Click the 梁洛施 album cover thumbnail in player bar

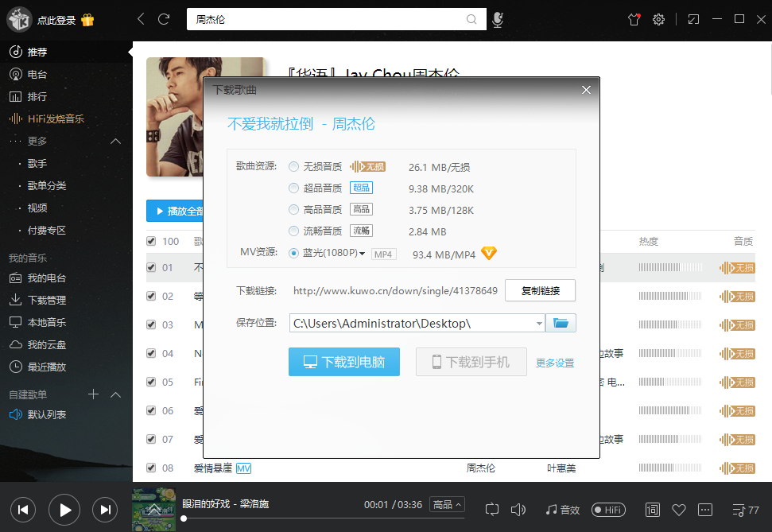pos(153,510)
